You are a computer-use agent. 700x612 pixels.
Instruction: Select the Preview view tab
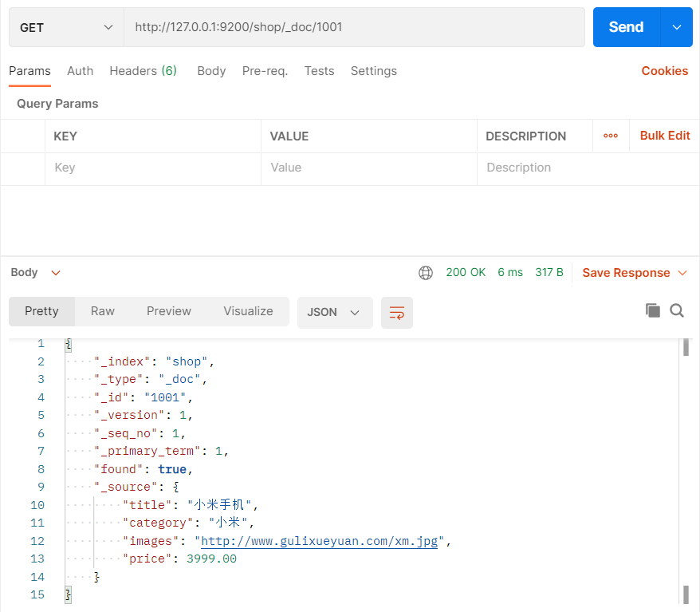pyautogui.click(x=169, y=311)
